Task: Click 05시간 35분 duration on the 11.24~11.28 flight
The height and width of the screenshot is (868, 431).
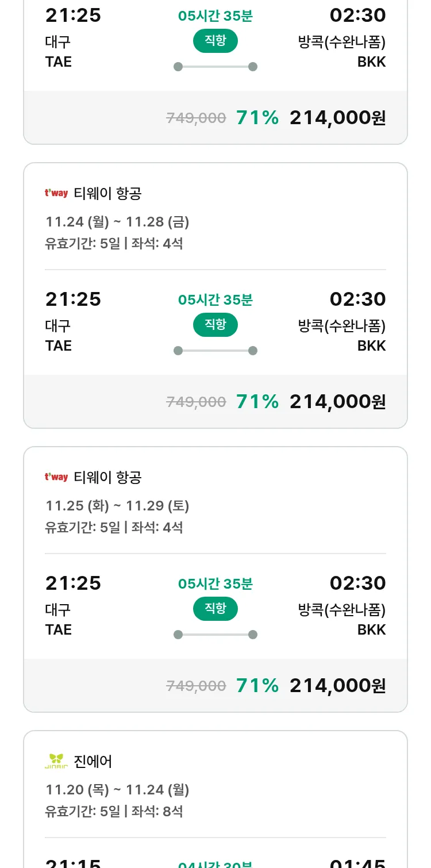Action: click(x=215, y=300)
